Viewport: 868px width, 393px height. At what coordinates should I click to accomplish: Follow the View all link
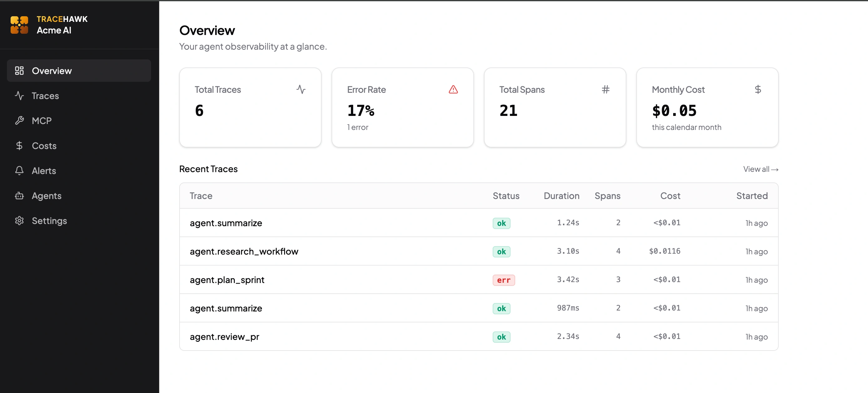(761, 169)
